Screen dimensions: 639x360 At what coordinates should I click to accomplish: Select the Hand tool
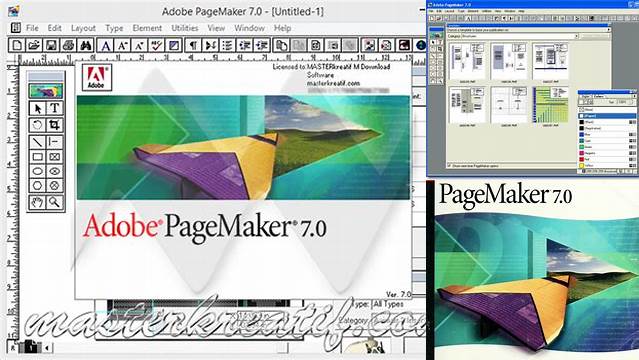point(37,202)
